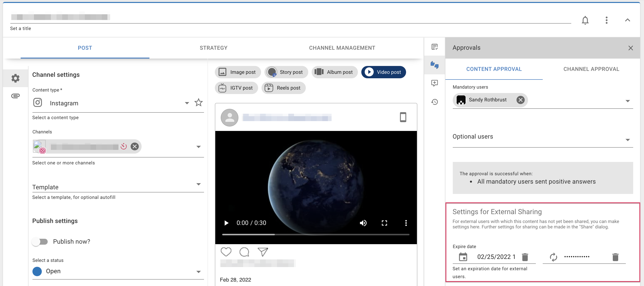Click the comment bubble icon

click(244, 252)
